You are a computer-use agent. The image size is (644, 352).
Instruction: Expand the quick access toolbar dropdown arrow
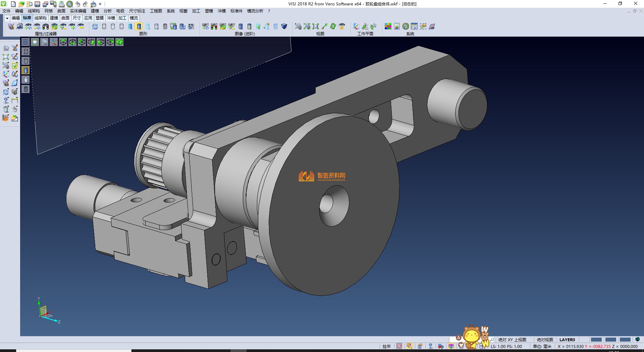click(100, 4)
